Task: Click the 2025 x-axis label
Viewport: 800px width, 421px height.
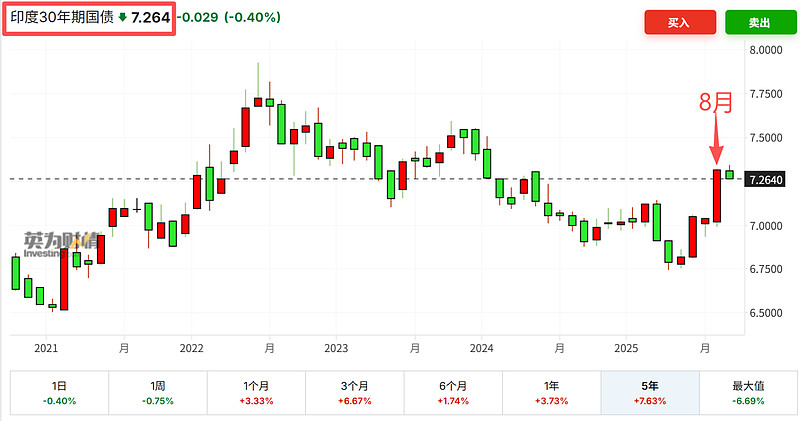Action: (626, 349)
